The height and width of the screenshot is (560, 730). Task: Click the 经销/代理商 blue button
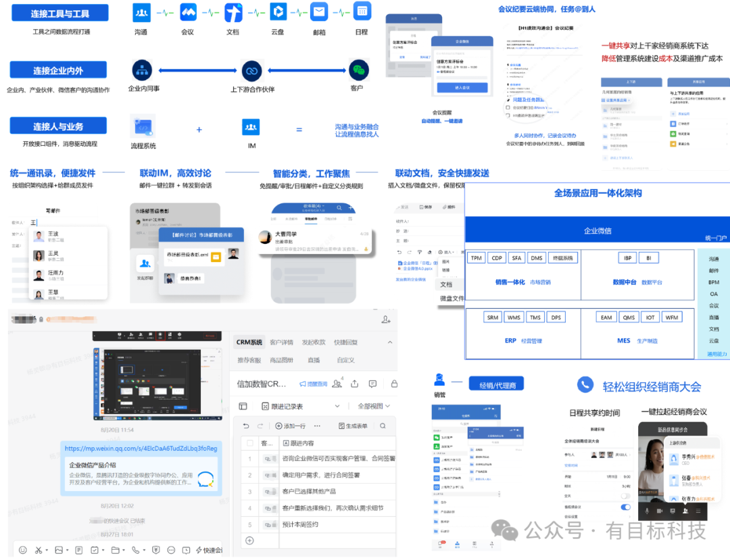[496, 384]
